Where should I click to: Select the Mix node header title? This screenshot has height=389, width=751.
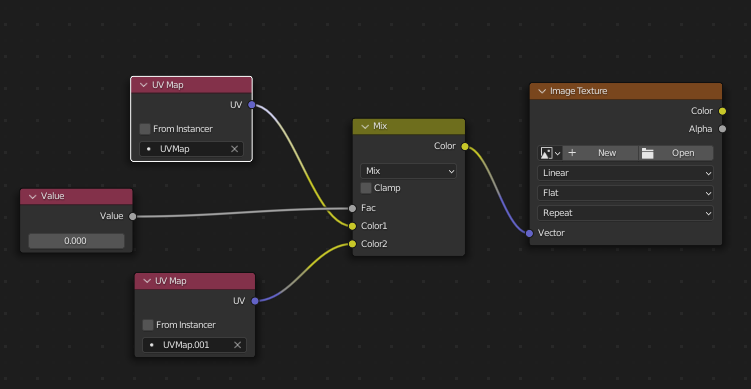click(x=380, y=126)
